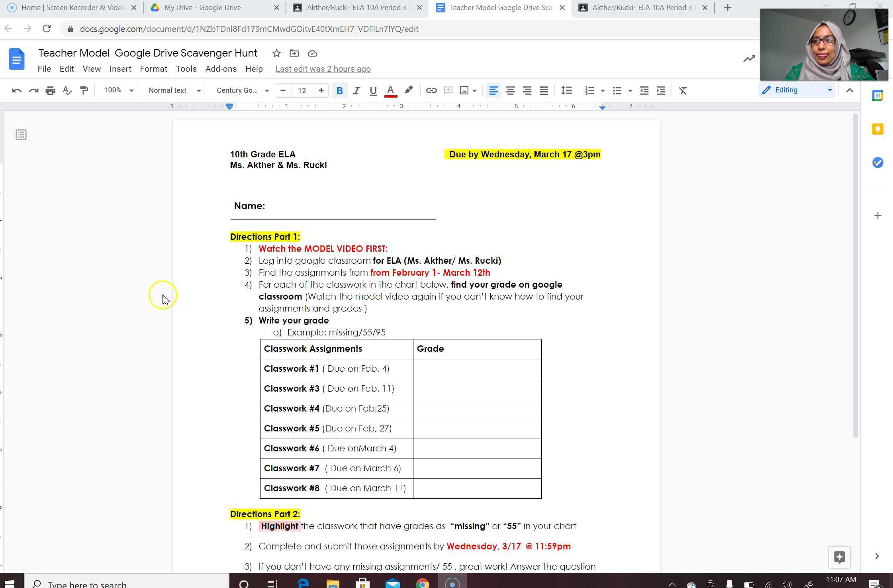Image resolution: width=893 pixels, height=588 pixels.
Task: Undo the last edit
Action: [16, 90]
